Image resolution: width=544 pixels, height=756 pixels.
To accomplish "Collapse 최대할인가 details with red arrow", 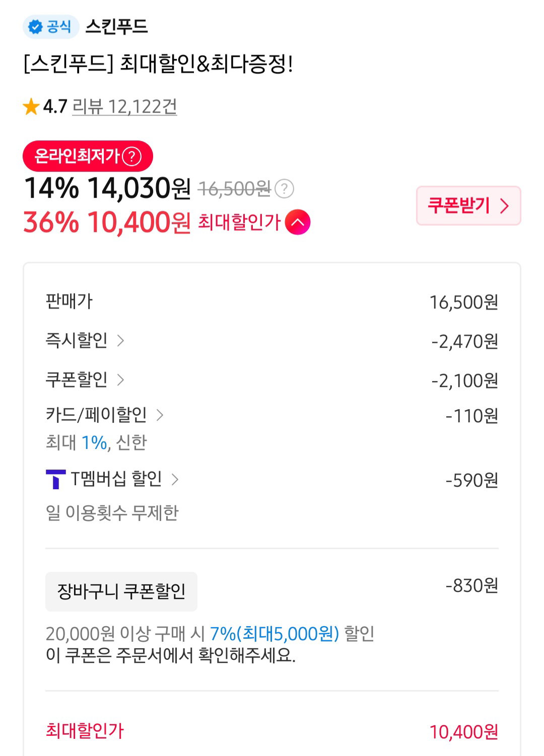I will 298,222.
